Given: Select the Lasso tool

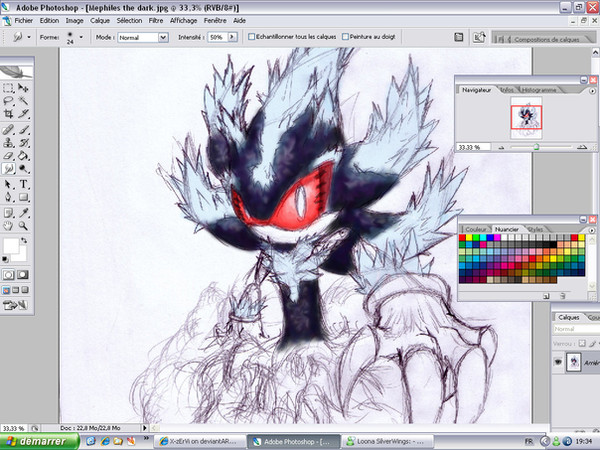Looking at the screenshot, I should pyautogui.click(x=8, y=101).
